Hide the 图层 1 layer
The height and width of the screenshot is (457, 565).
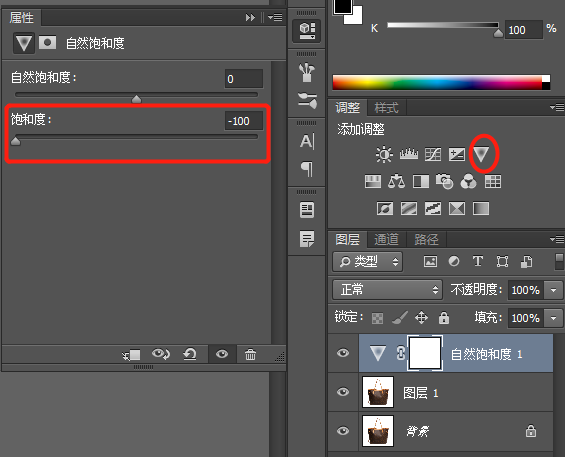coord(343,391)
